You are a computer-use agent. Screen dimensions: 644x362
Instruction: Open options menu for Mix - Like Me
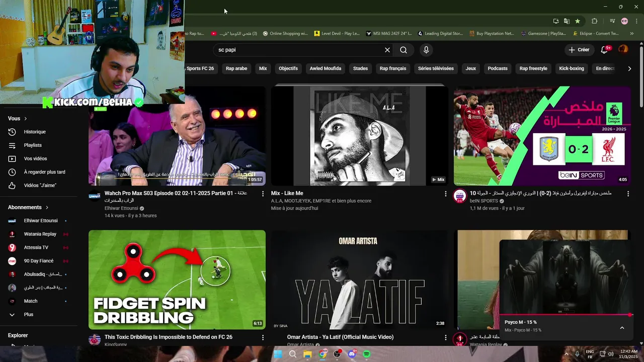(x=445, y=194)
